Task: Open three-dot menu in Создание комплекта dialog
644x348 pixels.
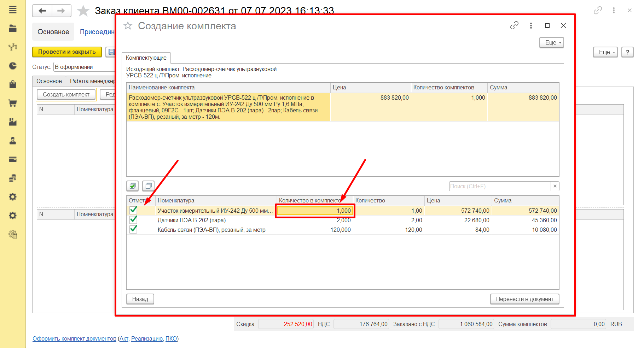Action: (x=531, y=25)
